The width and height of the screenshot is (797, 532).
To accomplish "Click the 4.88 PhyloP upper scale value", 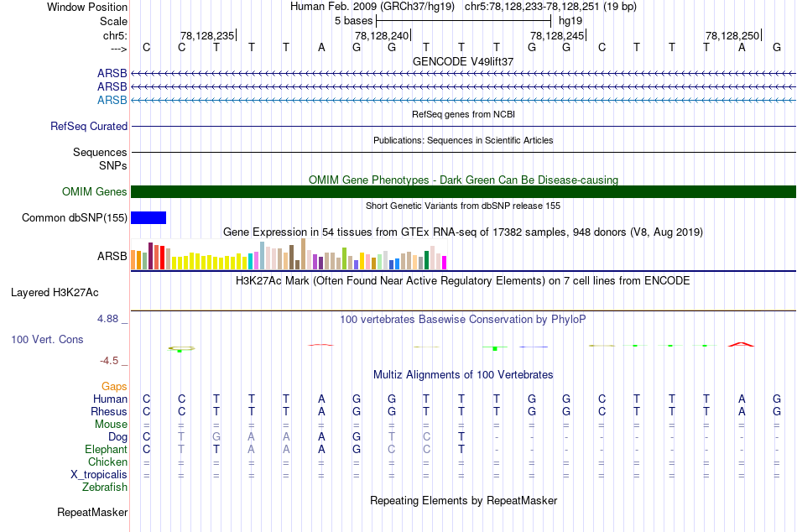I will point(107,319).
